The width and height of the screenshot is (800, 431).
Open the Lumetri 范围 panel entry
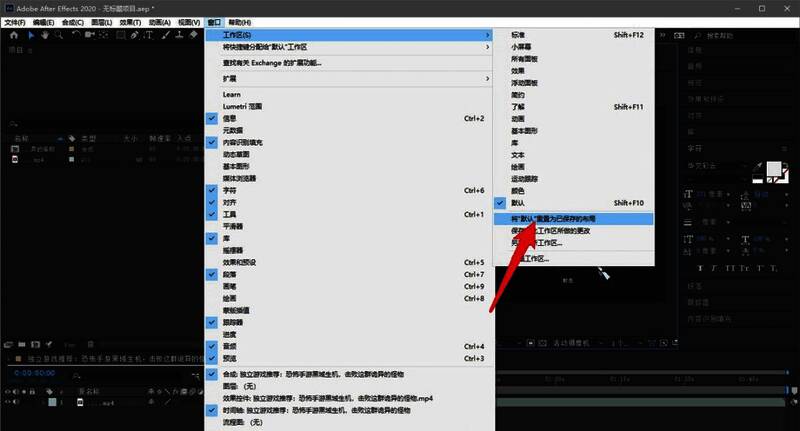(348, 107)
